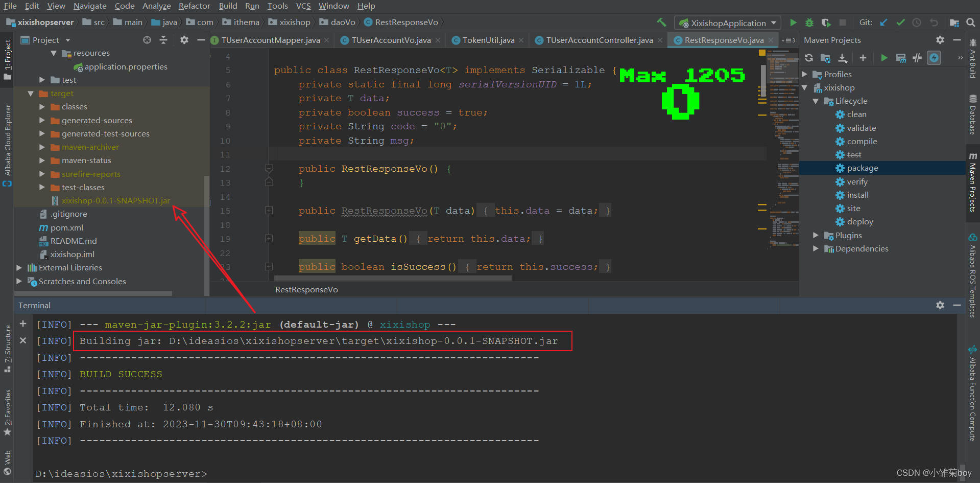Toggle Maven offline mode lightning icon
The image size is (980, 483).
(934, 58)
